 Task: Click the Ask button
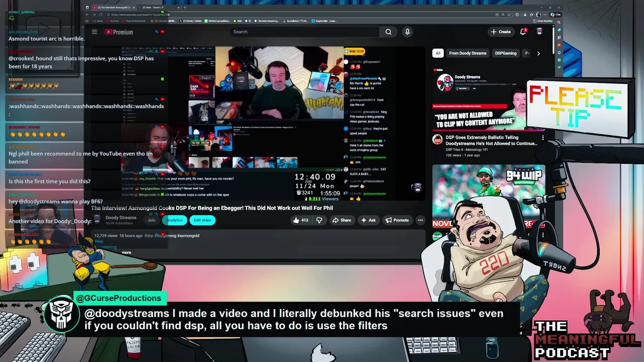coord(368,220)
